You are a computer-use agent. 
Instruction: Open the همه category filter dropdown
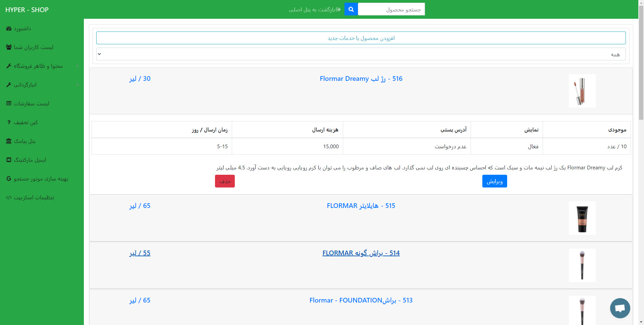coord(361,54)
